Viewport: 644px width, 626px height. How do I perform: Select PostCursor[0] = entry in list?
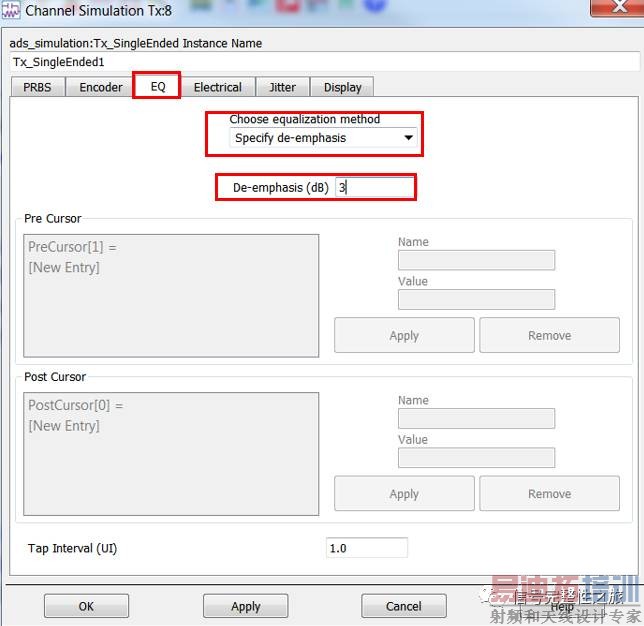[x=76, y=405]
